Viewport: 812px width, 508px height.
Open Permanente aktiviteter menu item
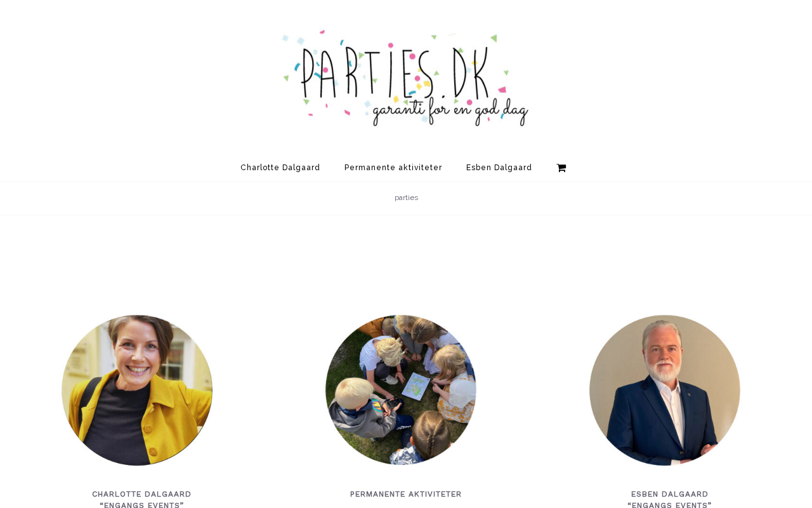click(x=393, y=168)
